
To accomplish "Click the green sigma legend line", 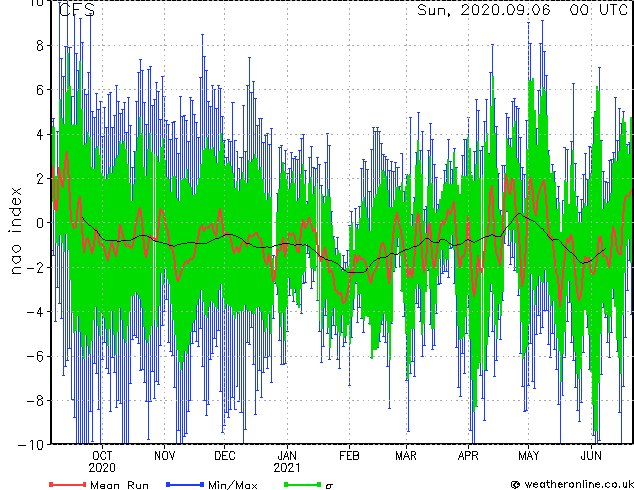I will [302, 484].
